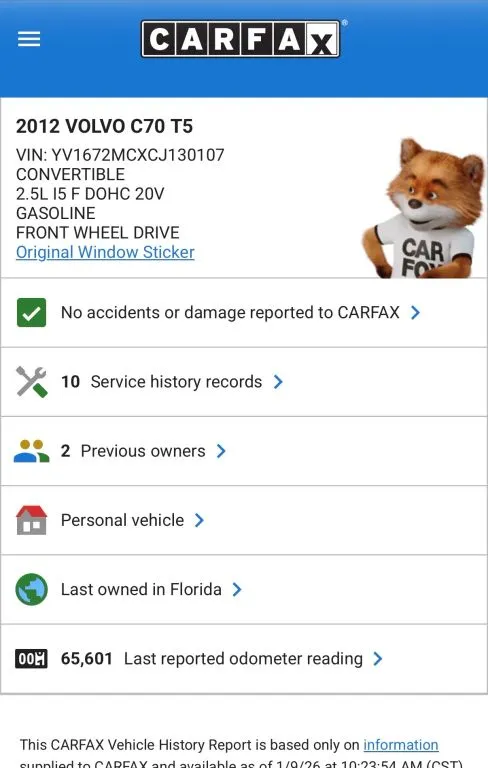
Task: Click the CARFAX logo
Action: pyautogui.click(x=241, y=39)
